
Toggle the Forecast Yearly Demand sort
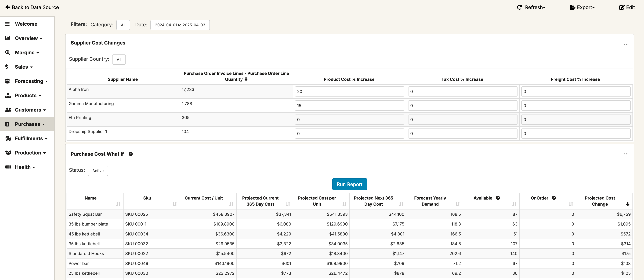(458, 204)
